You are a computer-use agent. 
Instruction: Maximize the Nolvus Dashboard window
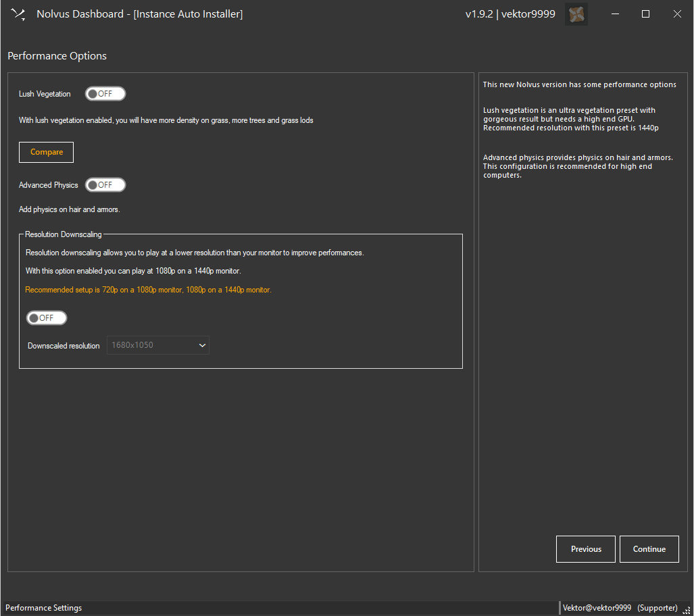click(x=646, y=14)
